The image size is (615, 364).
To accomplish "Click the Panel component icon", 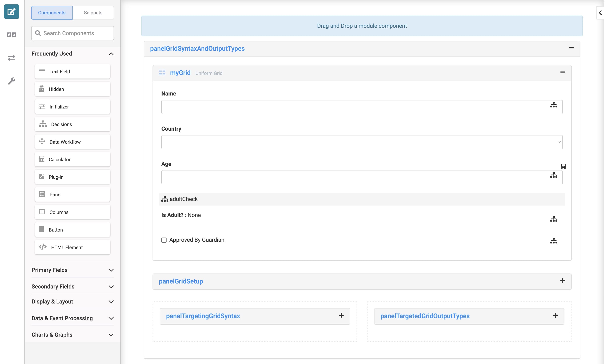I will pos(42,194).
